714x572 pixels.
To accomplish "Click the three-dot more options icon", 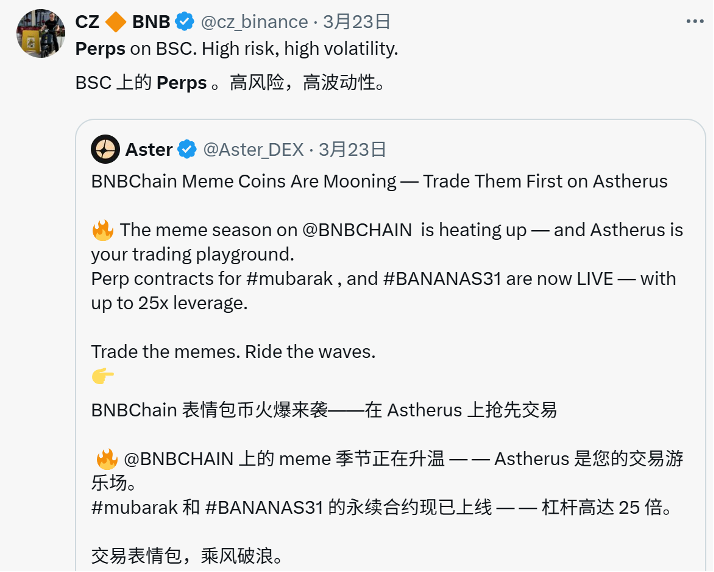I will click(695, 21).
